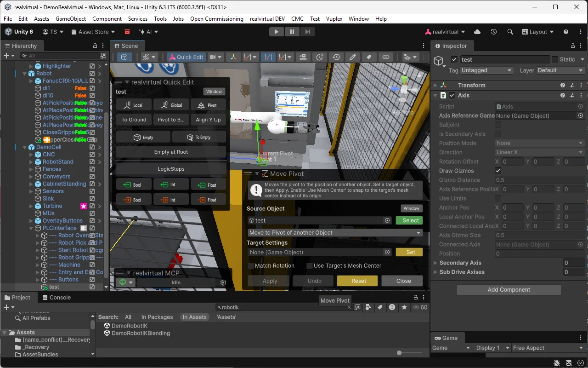Screen dimensions: 588x368
Task: Click the Empty at Root button
Action: (171, 152)
